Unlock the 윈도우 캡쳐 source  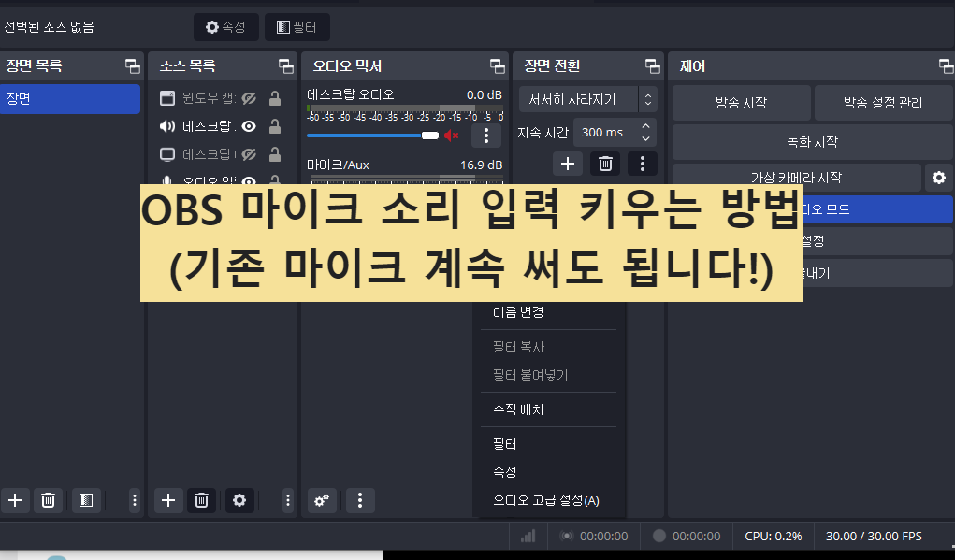pos(275,98)
